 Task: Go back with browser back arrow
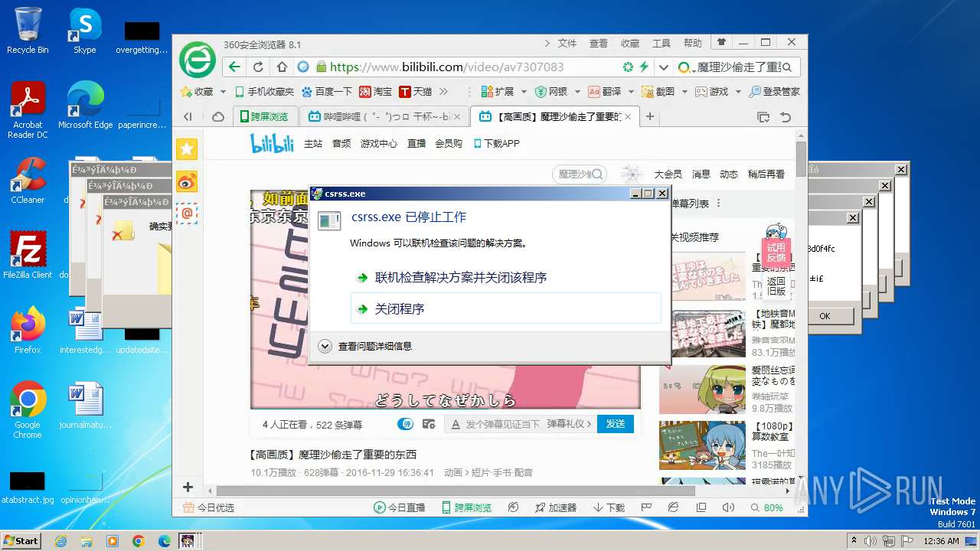[x=235, y=67]
